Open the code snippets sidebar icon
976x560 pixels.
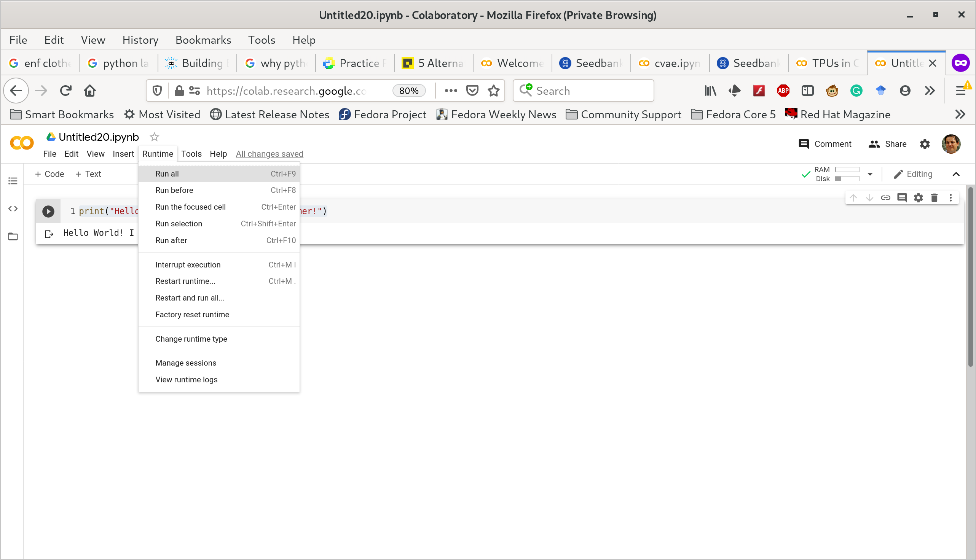(x=13, y=208)
